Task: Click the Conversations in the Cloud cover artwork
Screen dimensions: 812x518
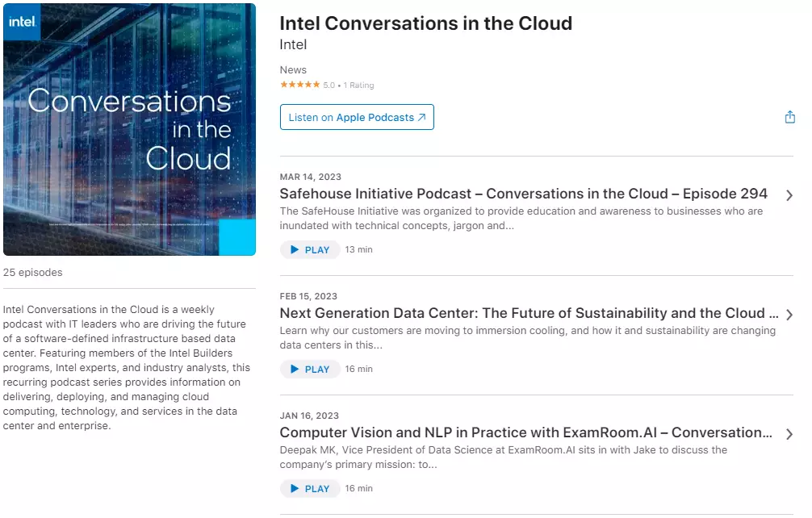Action: [129, 129]
